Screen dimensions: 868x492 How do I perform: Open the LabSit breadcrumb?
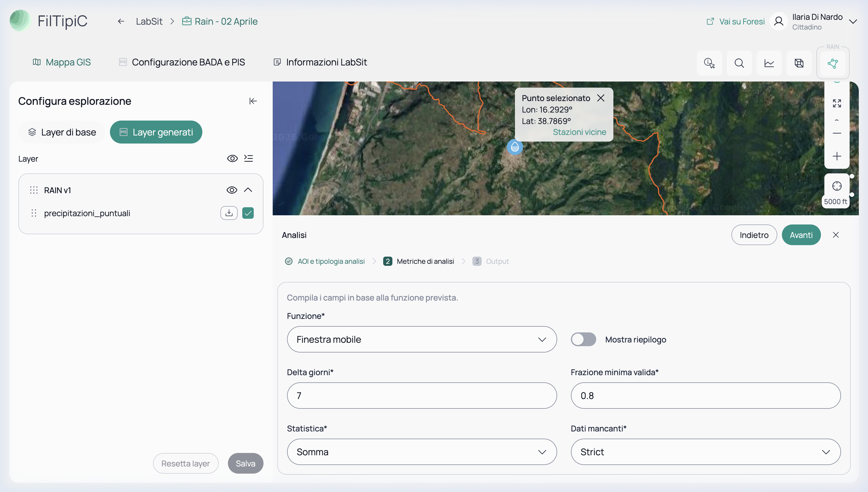tap(149, 21)
